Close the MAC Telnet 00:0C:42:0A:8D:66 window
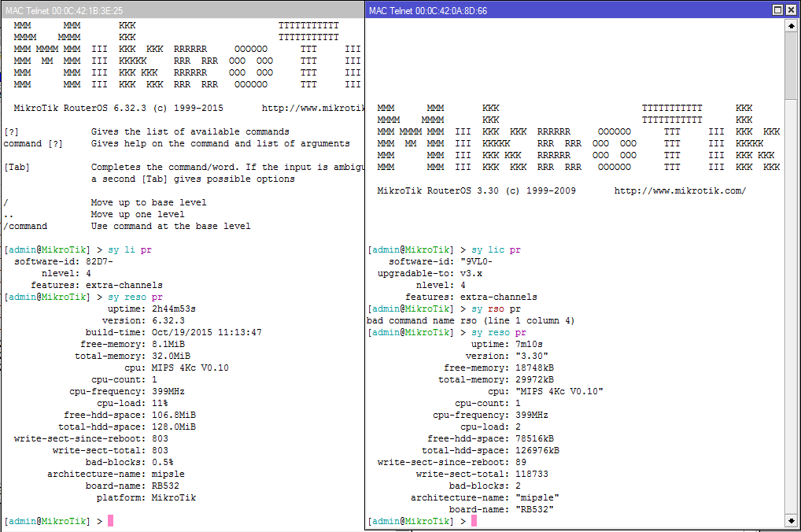Image resolution: width=801 pixels, height=532 pixels. [791, 10]
